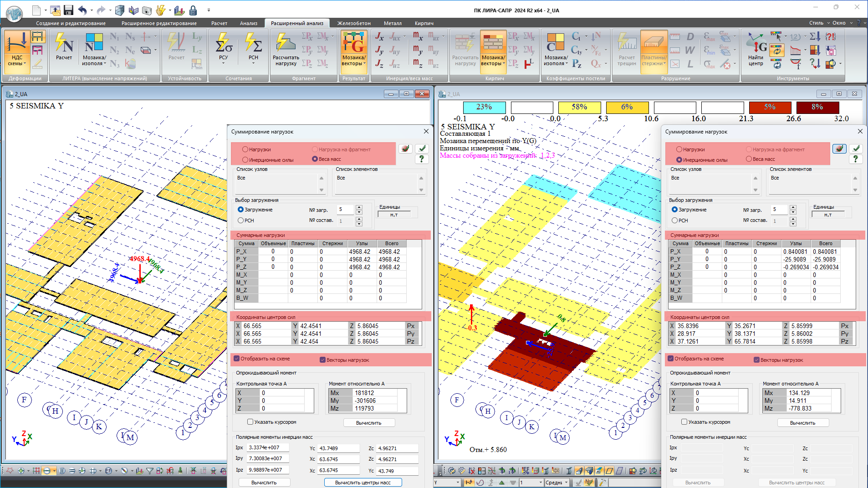
Task: Uncheck Векторы нагрузок in right dialog
Action: [x=756, y=360]
